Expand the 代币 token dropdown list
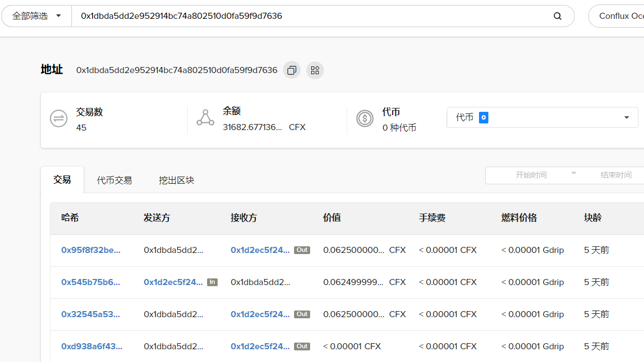The image size is (644, 362). pos(542,117)
